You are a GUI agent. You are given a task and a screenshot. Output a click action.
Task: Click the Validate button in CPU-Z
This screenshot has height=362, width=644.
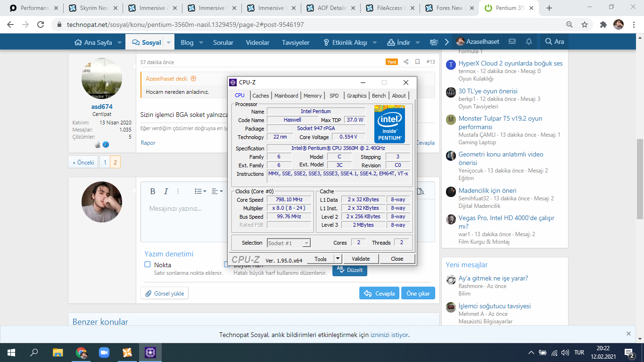pos(361,259)
